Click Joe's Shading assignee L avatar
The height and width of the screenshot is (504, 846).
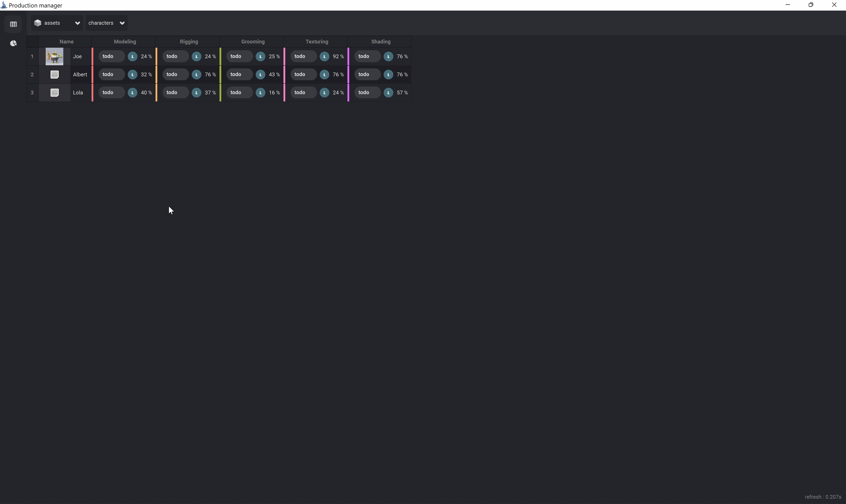(388, 56)
